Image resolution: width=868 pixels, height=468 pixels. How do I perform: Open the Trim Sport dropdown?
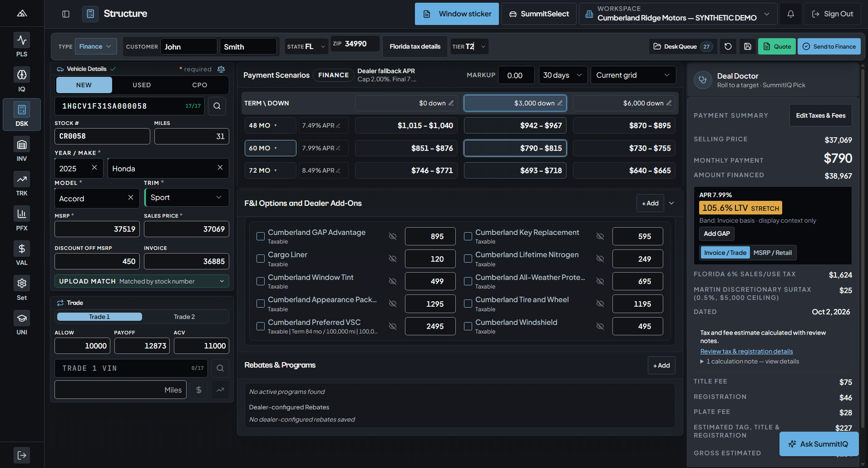click(187, 197)
